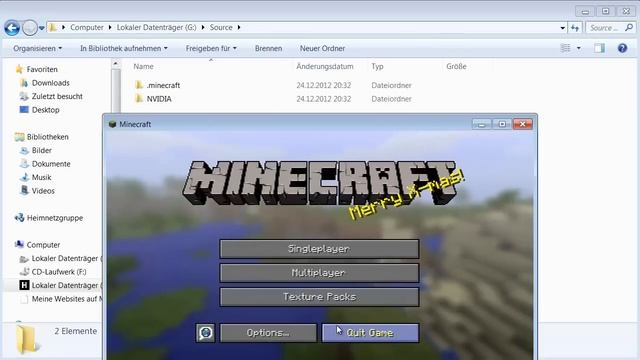Image resolution: width=640 pixels, height=360 pixels.
Task: Open Minecraft Options...
Action: tap(268, 333)
